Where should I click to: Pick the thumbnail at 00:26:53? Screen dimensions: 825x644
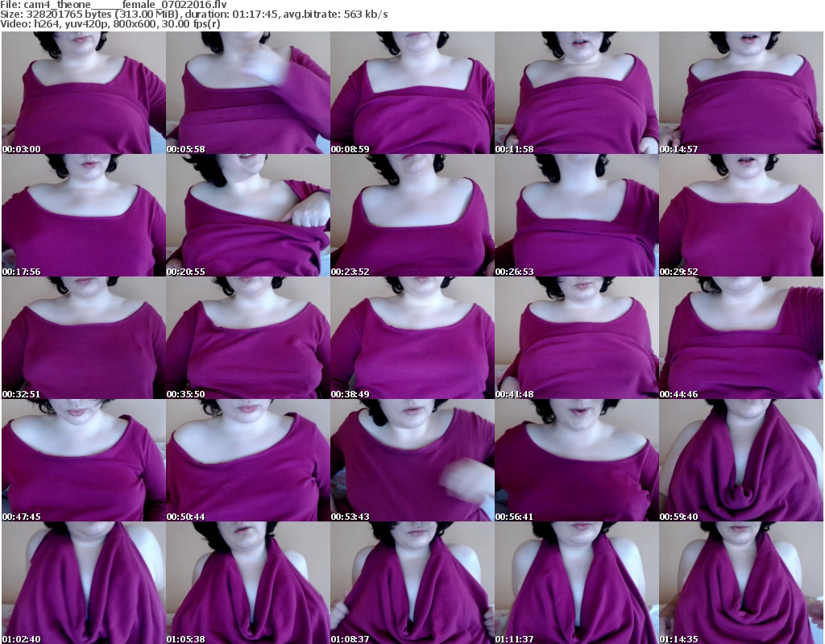pos(577,215)
